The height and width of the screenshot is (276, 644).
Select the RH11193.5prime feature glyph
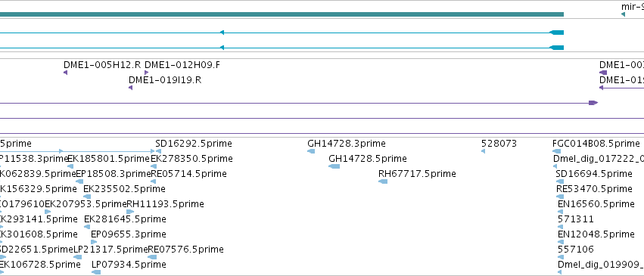coord(130,212)
